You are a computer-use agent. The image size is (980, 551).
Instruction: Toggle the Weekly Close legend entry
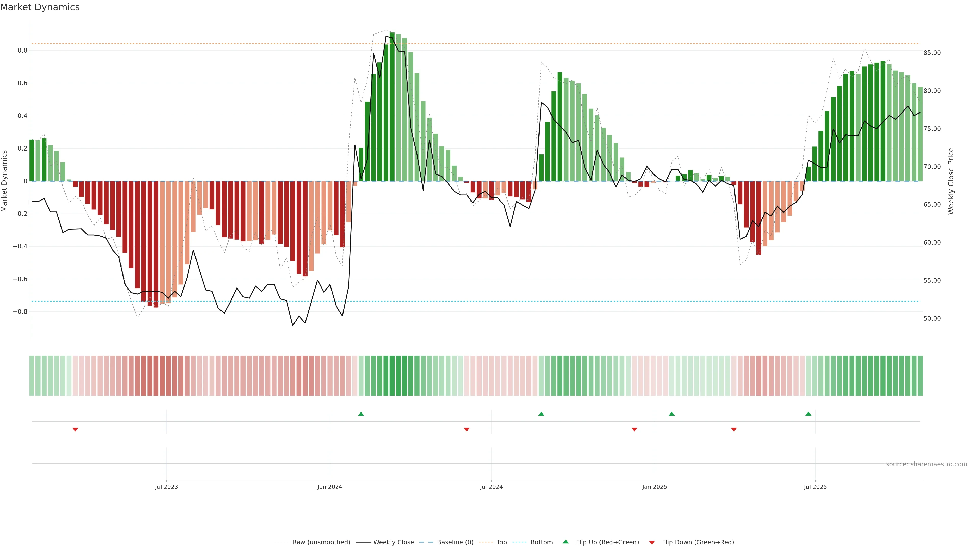click(x=393, y=542)
